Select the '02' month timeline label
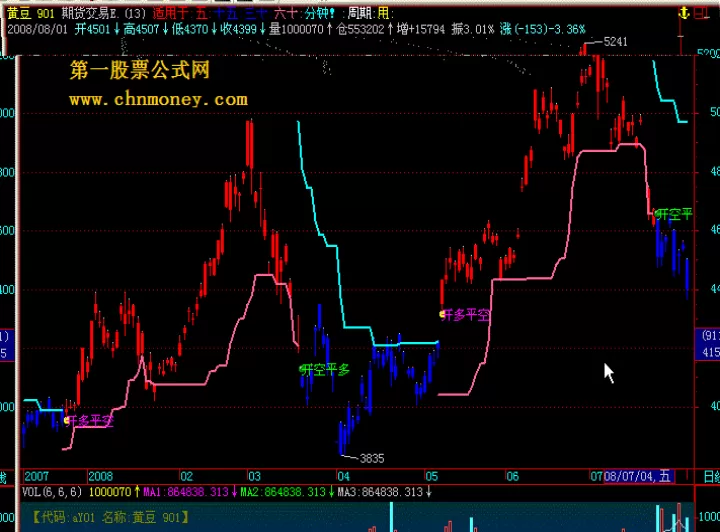This screenshot has height=532, width=720. tap(186, 476)
